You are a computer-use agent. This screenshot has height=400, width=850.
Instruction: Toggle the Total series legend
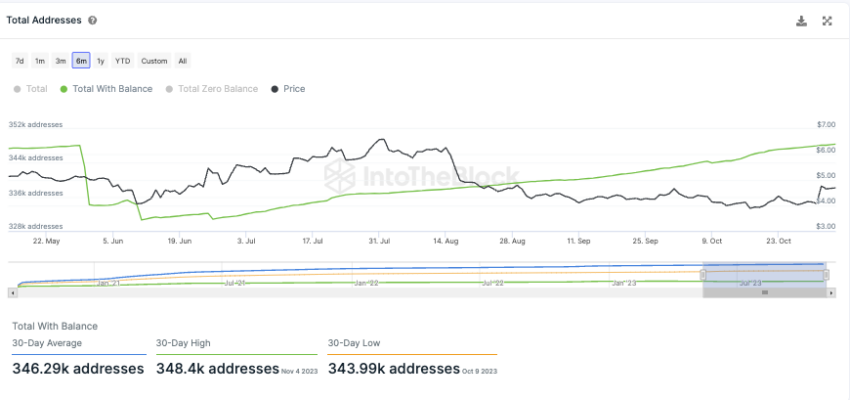pos(30,89)
